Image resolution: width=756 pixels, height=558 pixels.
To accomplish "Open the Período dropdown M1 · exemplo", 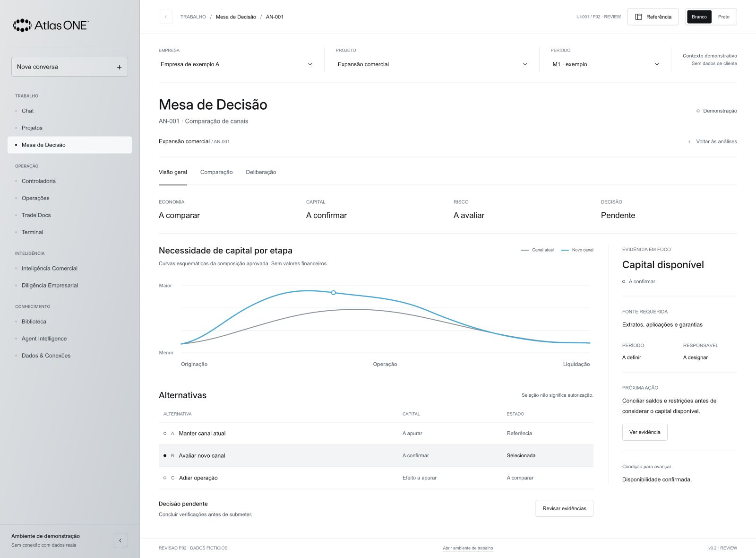I will (x=606, y=64).
